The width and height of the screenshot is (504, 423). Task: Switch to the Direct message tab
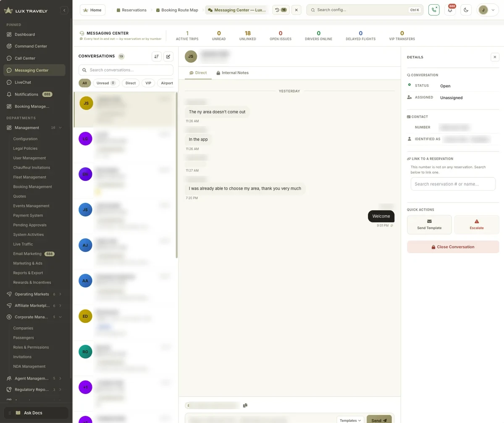click(x=198, y=73)
